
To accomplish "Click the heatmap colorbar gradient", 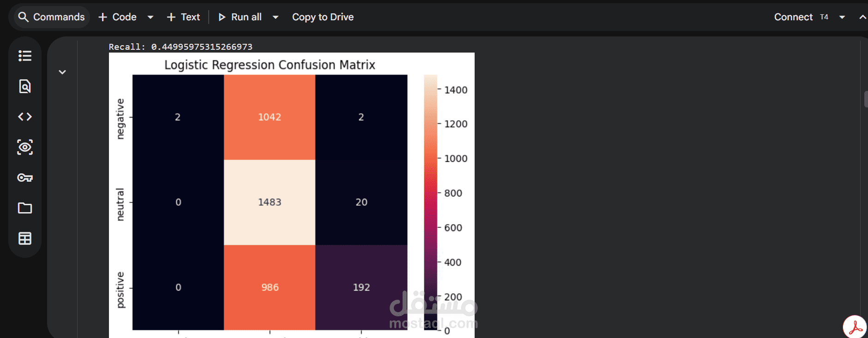I will pos(430,202).
